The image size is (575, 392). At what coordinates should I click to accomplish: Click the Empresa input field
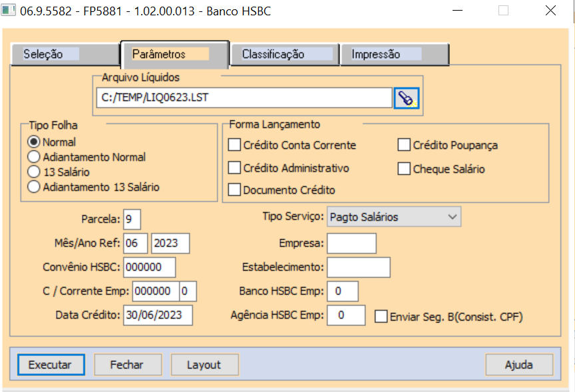coord(351,243)
